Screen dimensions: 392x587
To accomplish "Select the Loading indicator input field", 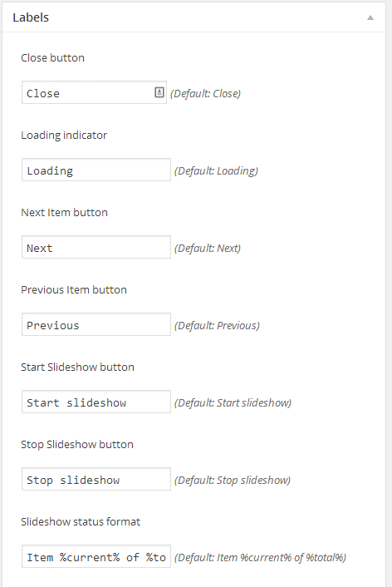I will click(x=96, y=170).
